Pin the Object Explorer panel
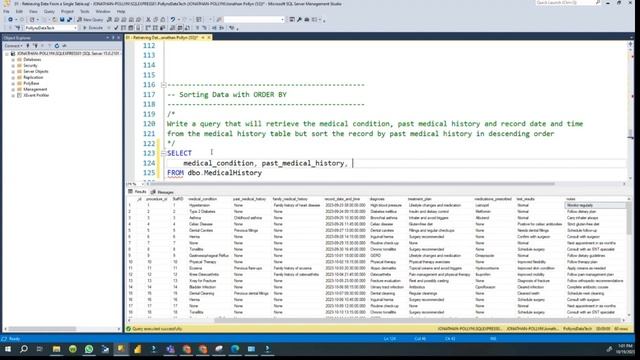 pos(113,38)
